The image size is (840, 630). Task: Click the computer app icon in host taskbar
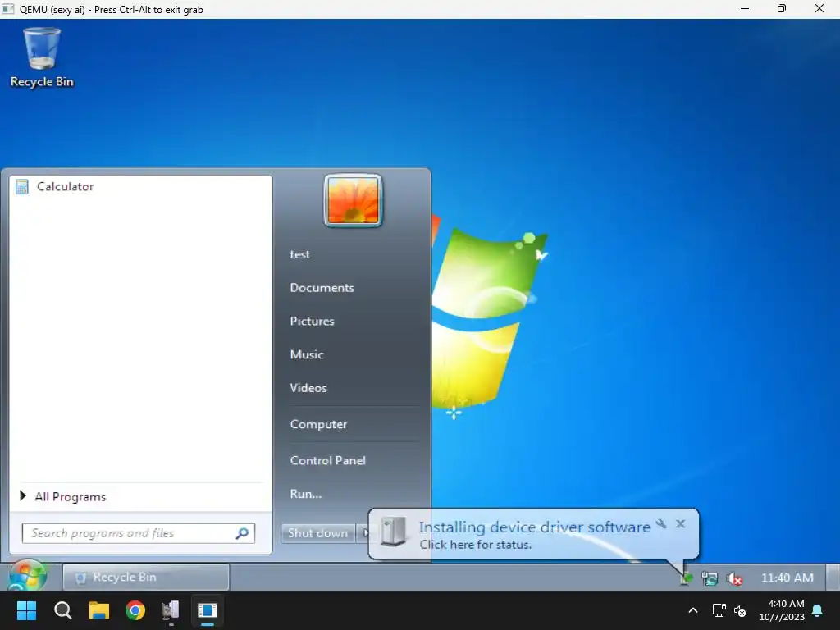(171, 610)
